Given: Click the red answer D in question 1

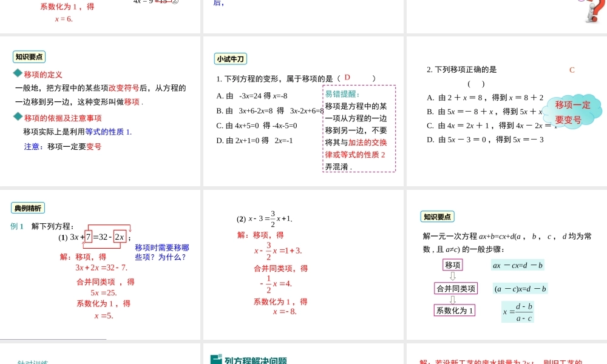Looking at the screenshot, I should [347, 78].
